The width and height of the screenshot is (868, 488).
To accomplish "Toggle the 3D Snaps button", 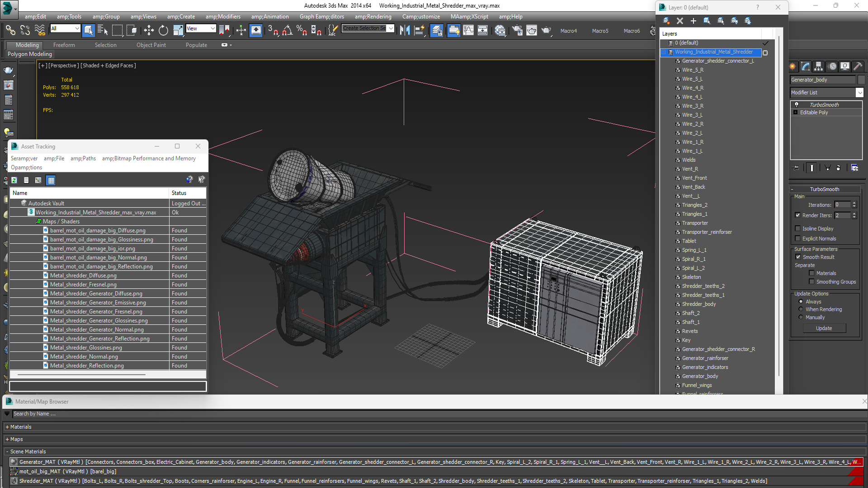I will tap(273, 30).
